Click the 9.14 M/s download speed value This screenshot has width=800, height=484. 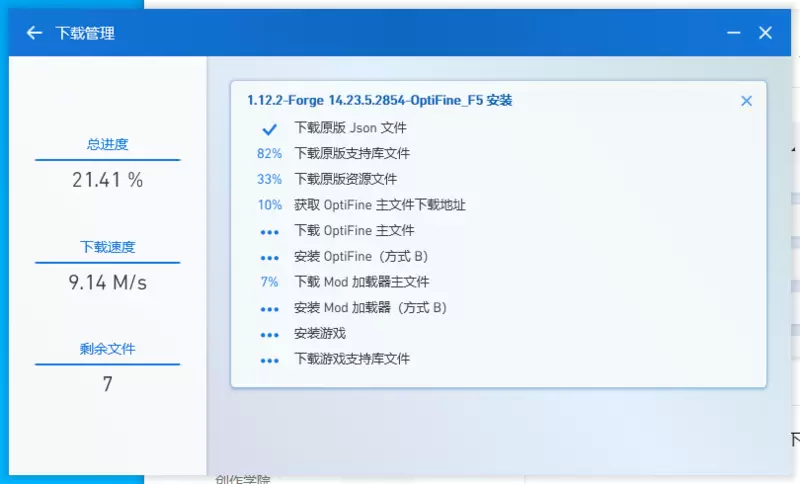108,283
